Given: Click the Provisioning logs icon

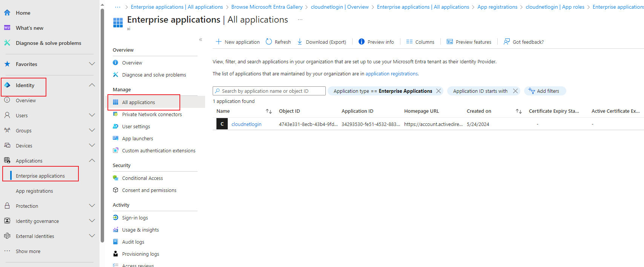Looking at the screenshot, I should pos(116,254).
